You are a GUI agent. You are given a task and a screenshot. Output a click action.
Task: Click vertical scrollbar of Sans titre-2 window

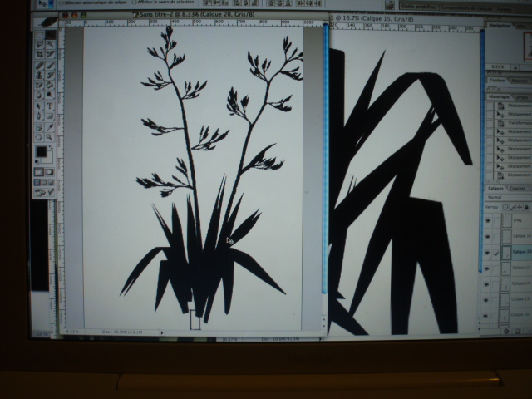click(x=325, y=158)
